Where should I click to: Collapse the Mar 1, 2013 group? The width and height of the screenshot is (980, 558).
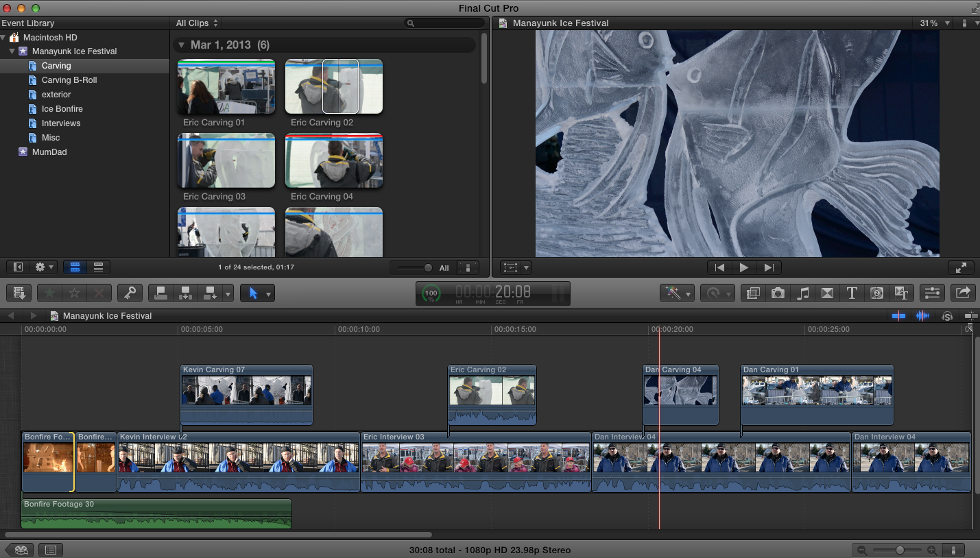coord(181,45)
